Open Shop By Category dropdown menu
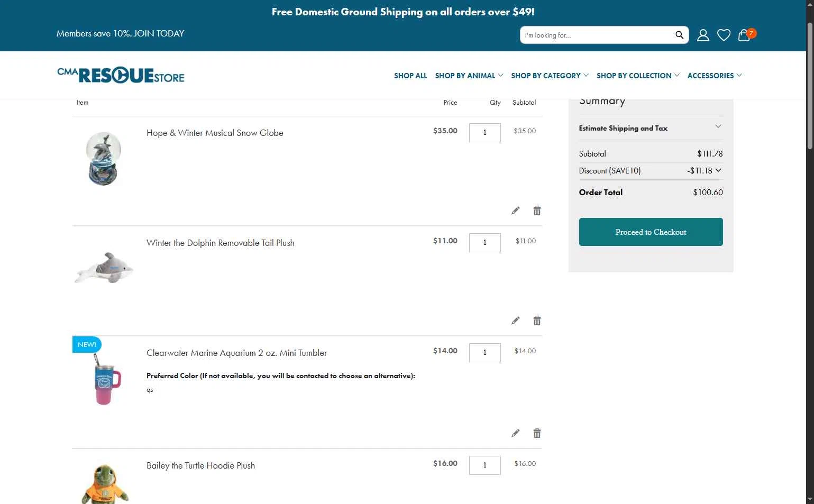Image resolution: width=814 pixels, height=504 pixels. click(x=550, y=76)
